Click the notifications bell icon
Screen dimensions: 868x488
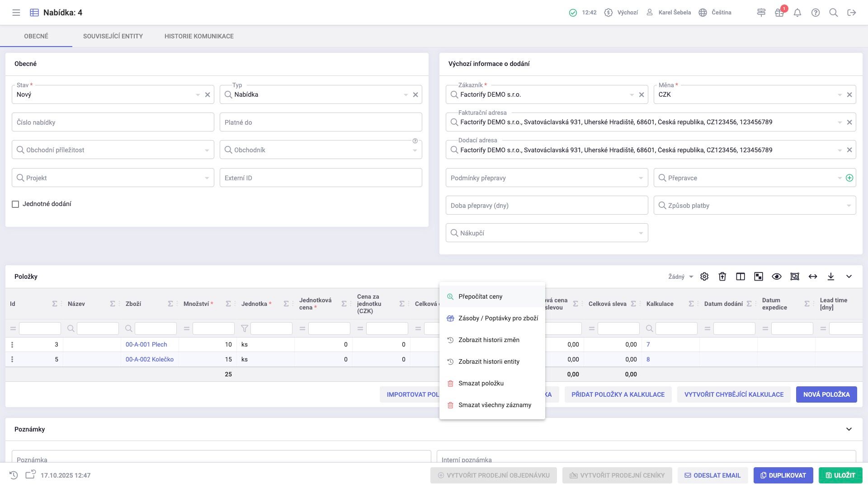tap(797, 13)
